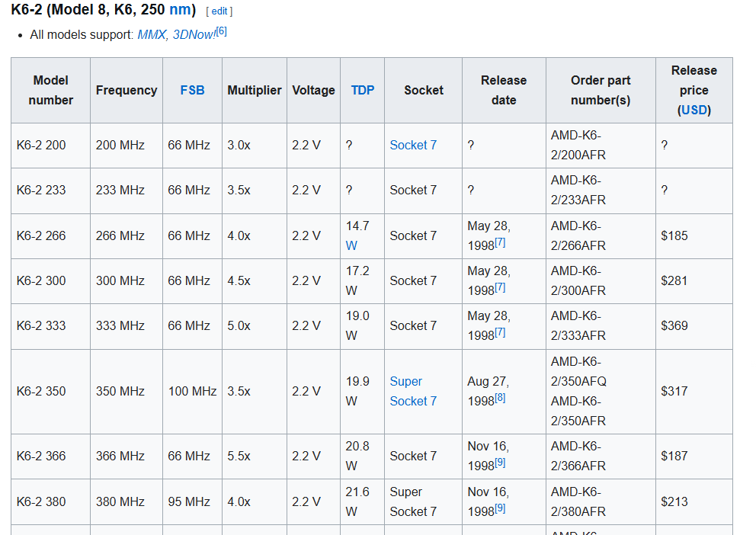
Task: Follow reference [8] in the K6-2 350 row
Action: (500, 398)
